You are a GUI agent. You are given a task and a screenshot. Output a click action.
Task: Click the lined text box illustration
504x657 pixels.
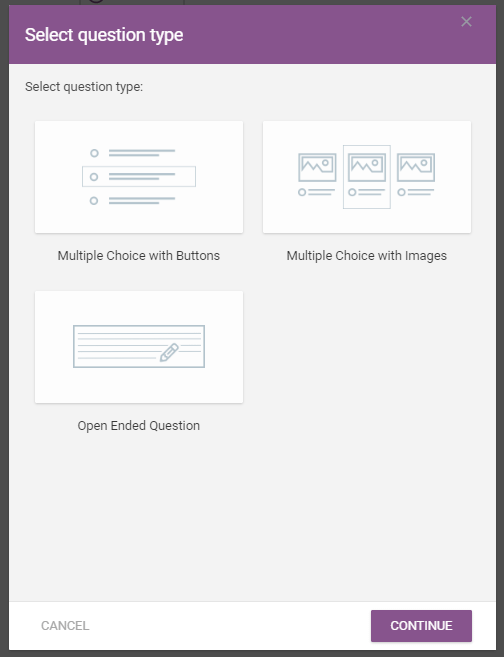pyautogui.click(x=139, y=347)
